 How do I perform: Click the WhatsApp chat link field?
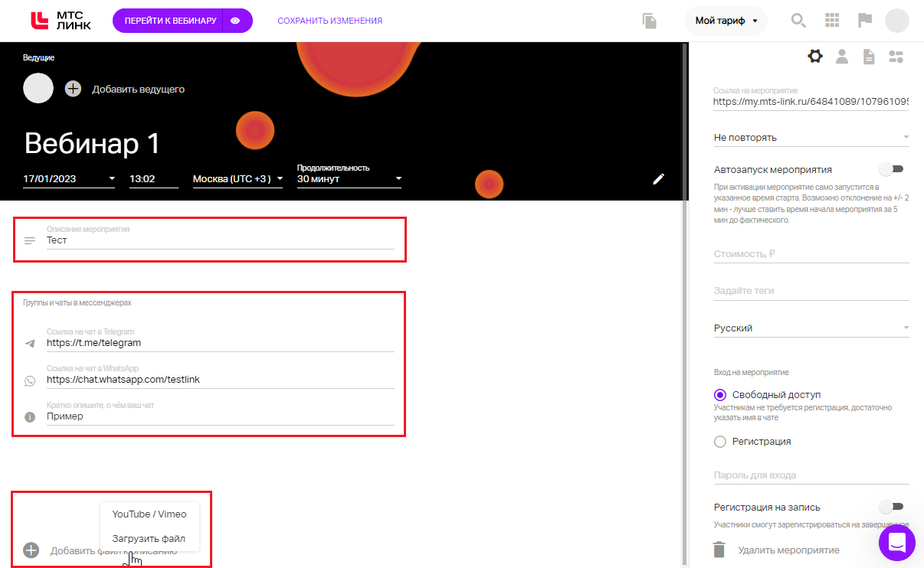tap(221, 380)
